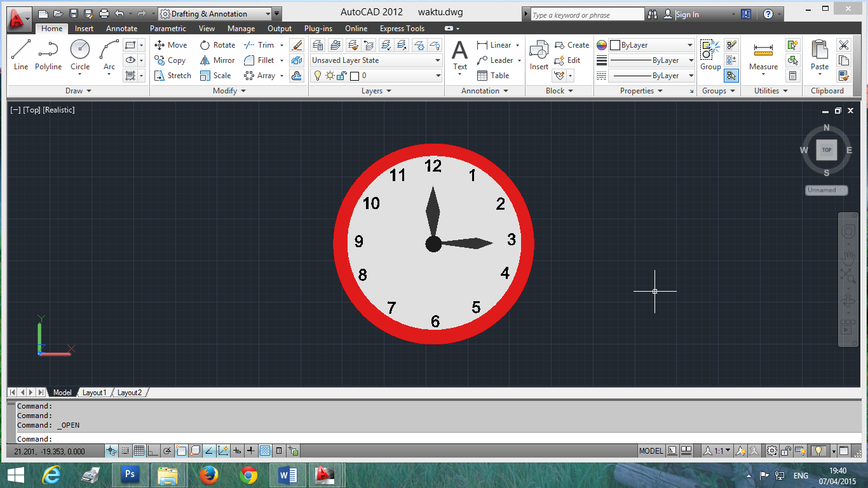Switch to the Layout1 tab
The width and height of the screenshot is (868, 488).
tap(95, 393)
